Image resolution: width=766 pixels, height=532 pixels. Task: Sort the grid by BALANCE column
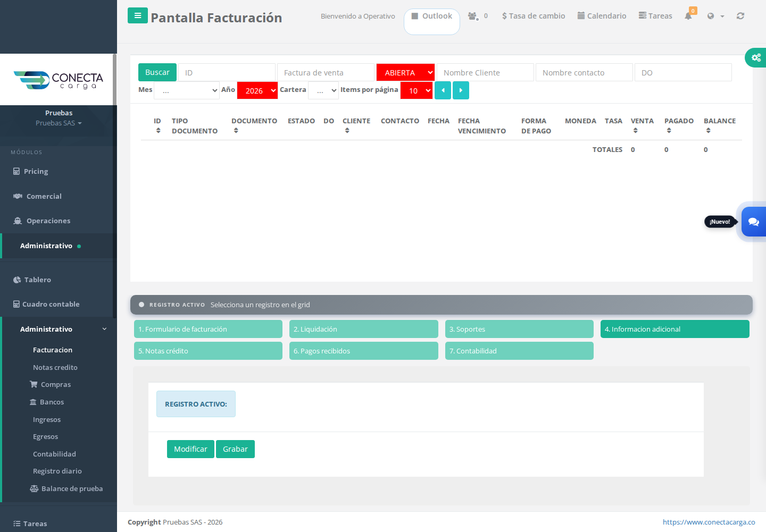coord(708,130)
